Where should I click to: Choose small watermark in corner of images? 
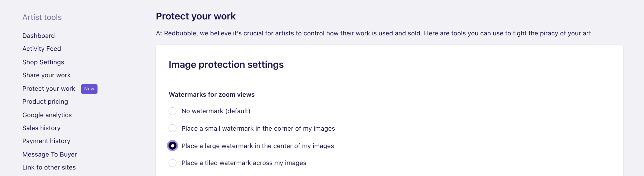point(172,128)
